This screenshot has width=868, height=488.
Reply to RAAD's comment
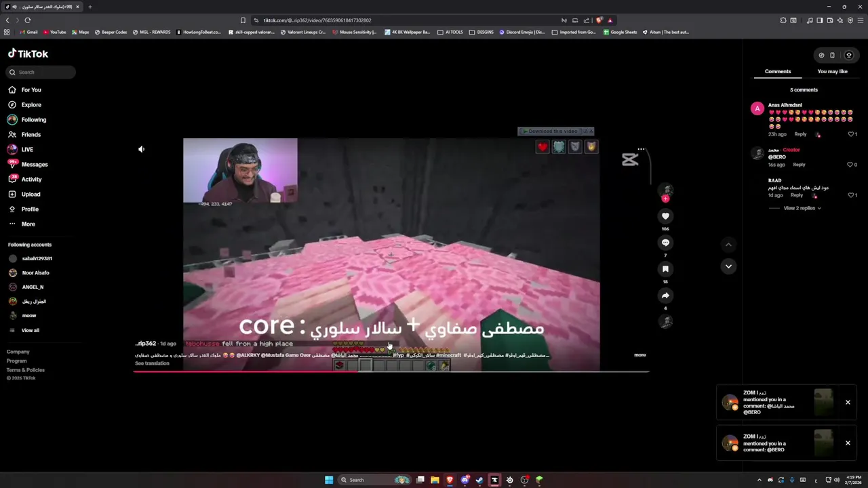796,195
